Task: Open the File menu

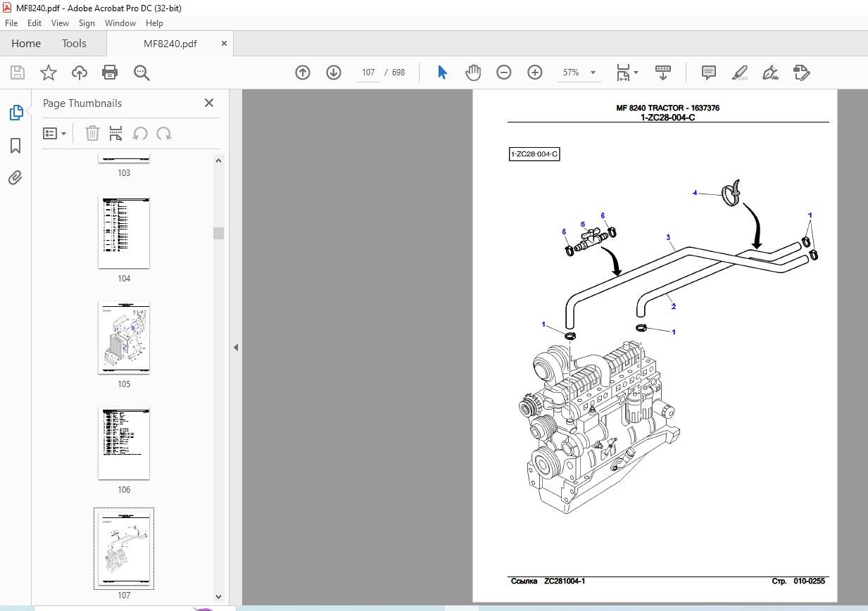Action: pos(11,23)
